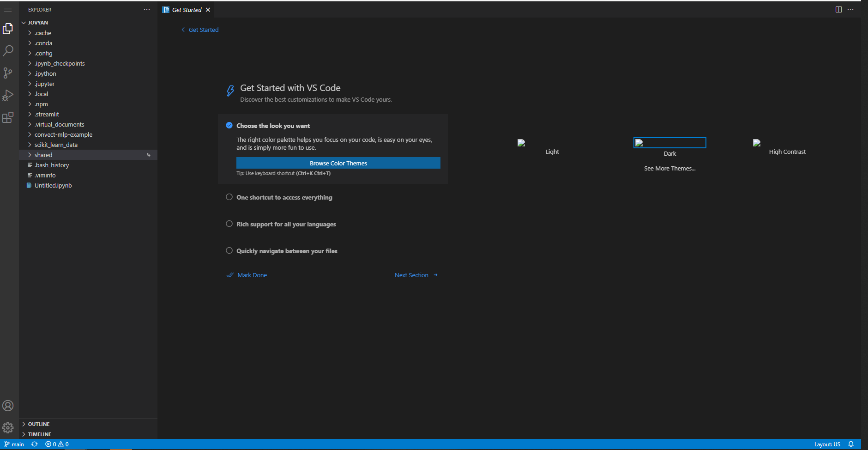Switch to the Get Started tab
Image resolution: width=868 pixels, height=450 pixels.
[x=187, y=10]
